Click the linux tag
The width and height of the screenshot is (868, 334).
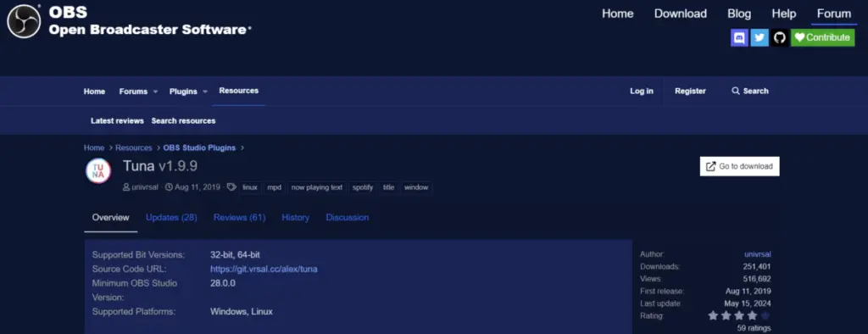250,187
